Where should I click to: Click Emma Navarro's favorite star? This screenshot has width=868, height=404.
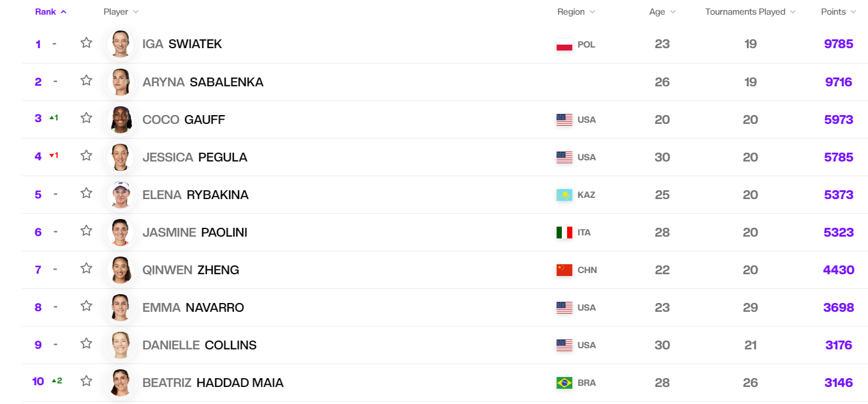click(86, 306)
